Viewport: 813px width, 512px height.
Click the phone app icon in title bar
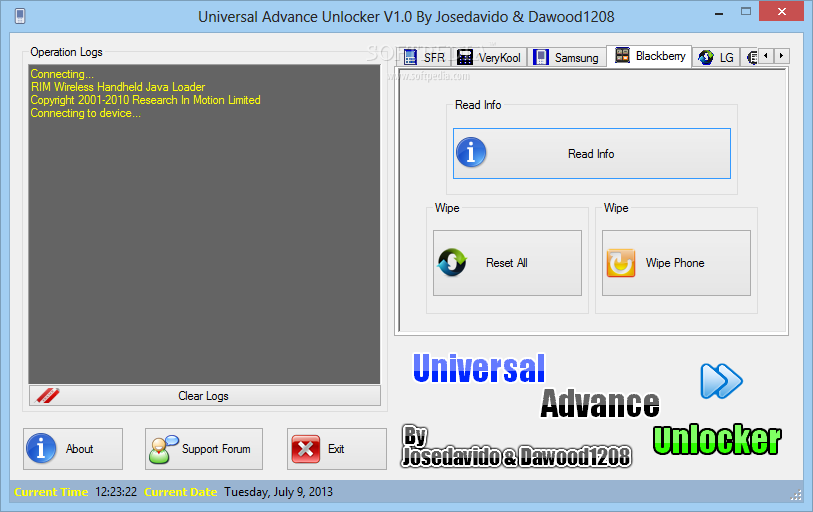coord(20,16)
